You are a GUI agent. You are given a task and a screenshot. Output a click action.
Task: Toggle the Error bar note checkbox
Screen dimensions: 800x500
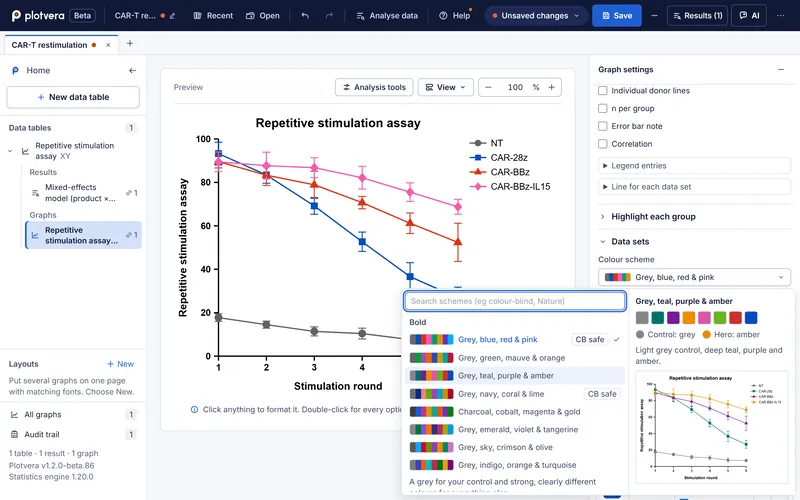pyautogui.click(x=603, y=126)
